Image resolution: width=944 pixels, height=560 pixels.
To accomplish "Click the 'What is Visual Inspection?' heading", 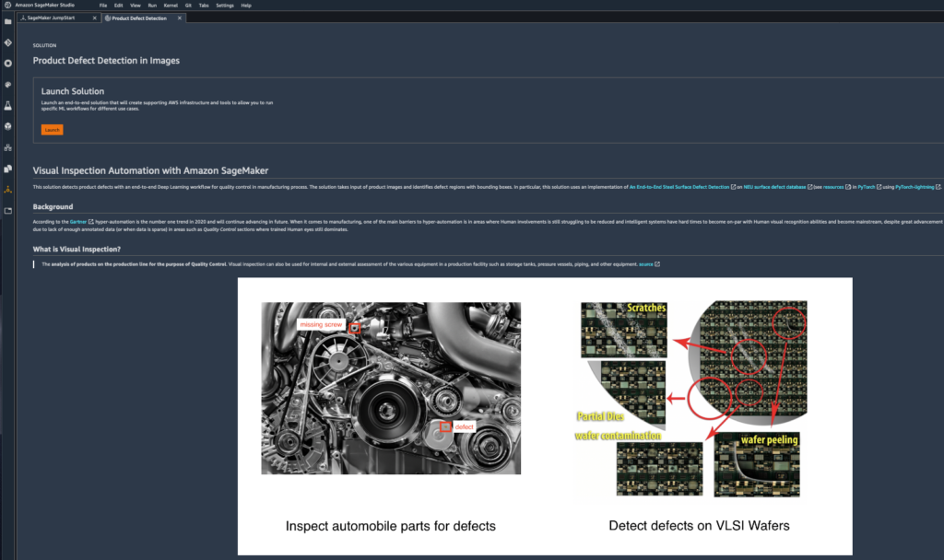I will pyautogui.click(x=77, y=249).
